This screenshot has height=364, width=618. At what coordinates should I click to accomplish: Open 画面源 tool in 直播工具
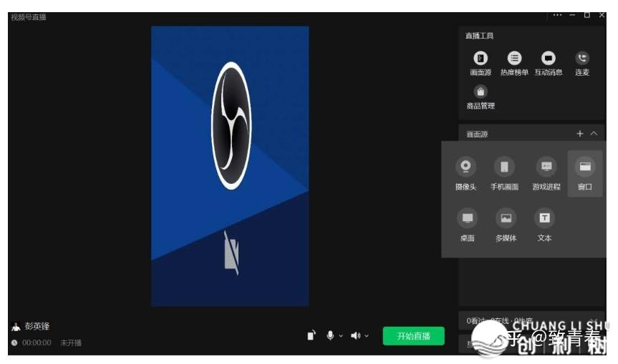tap(481, 63)
